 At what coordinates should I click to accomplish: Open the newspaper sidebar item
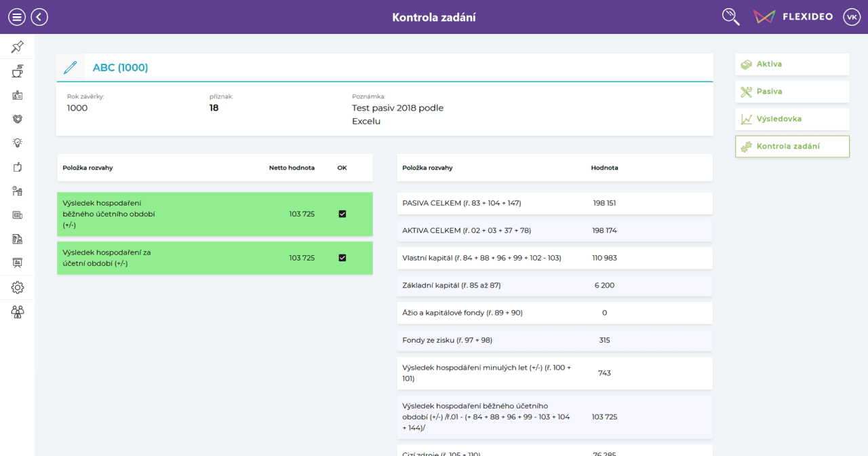point(18,215)
